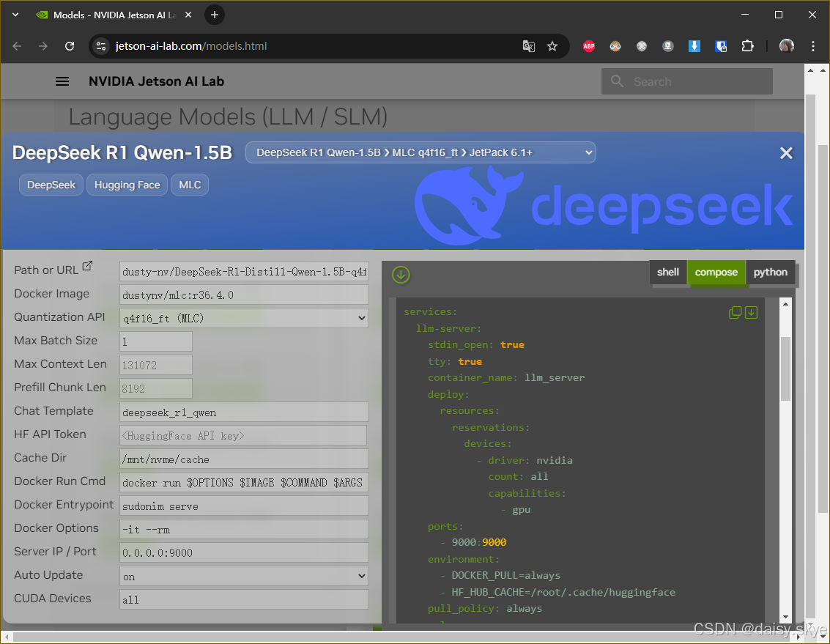The height and width of the screenshot is (644, 830).
Task: Edit the Prefill Chunk Len field
Action: click(x=155, y=388)
